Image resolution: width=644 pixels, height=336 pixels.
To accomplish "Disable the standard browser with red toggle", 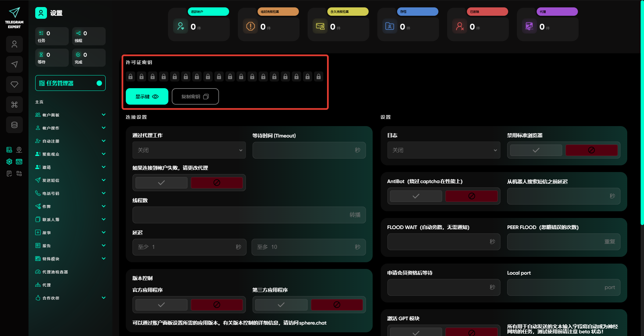I will (591, 150).
